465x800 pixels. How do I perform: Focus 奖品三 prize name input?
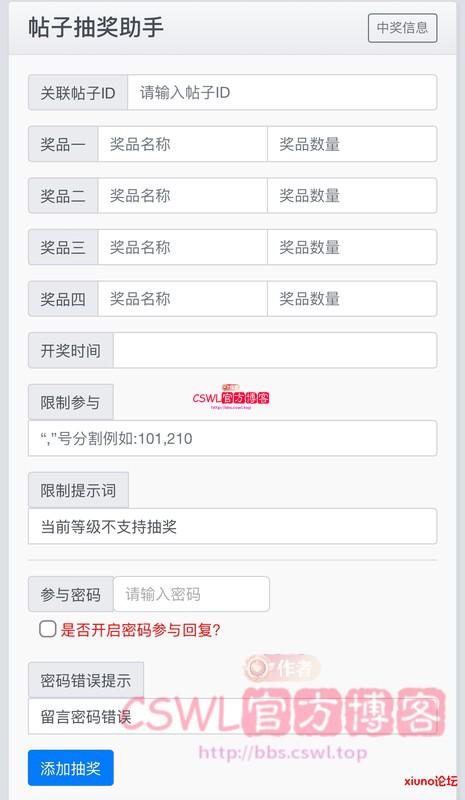(182, 247)
